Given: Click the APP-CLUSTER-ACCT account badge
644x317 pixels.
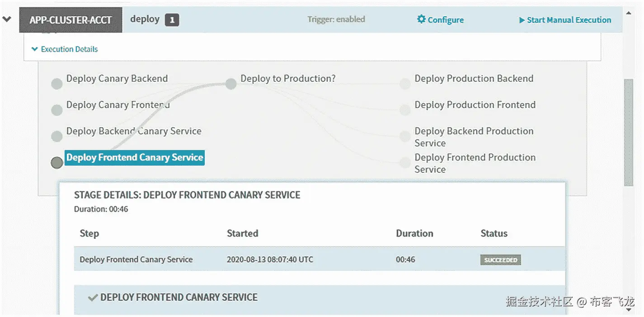Looking at the screenshot, I should pos(71,20).
